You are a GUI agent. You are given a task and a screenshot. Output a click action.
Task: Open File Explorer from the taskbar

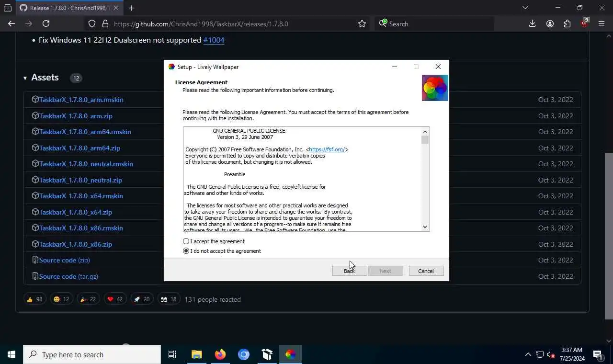(x=197, y=354)
